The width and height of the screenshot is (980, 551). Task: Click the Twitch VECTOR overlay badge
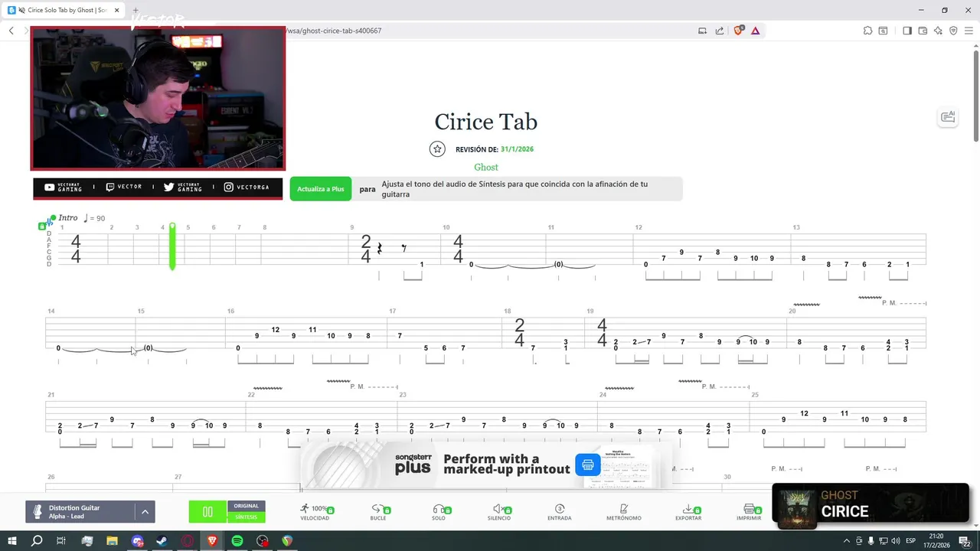point(123,187)
